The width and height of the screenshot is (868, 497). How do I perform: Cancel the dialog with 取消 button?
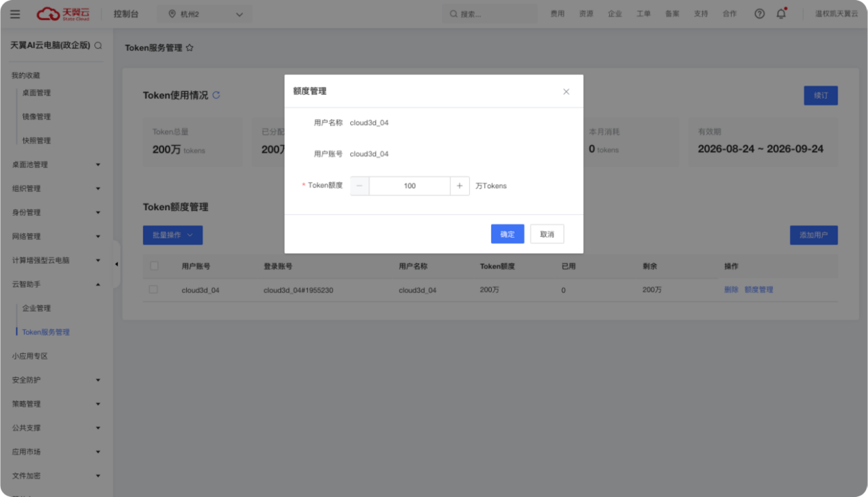point(547,234)
